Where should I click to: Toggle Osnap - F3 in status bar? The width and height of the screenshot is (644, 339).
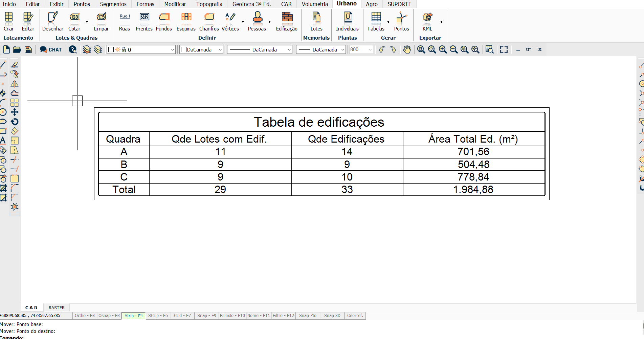click(x=109, y=316)
